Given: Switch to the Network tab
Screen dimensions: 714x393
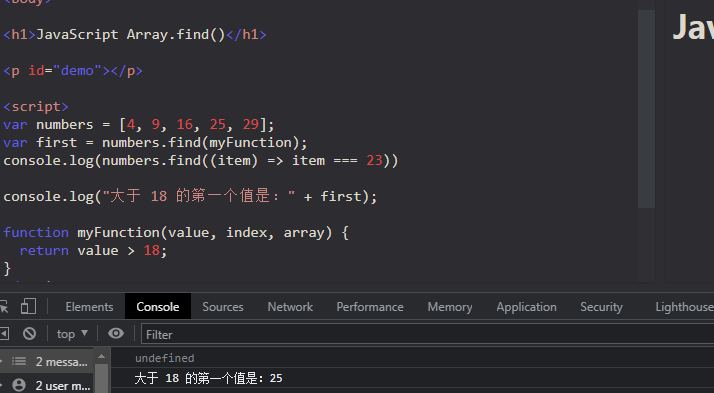Looking at the screenshot, I should [x=290, y=307].
